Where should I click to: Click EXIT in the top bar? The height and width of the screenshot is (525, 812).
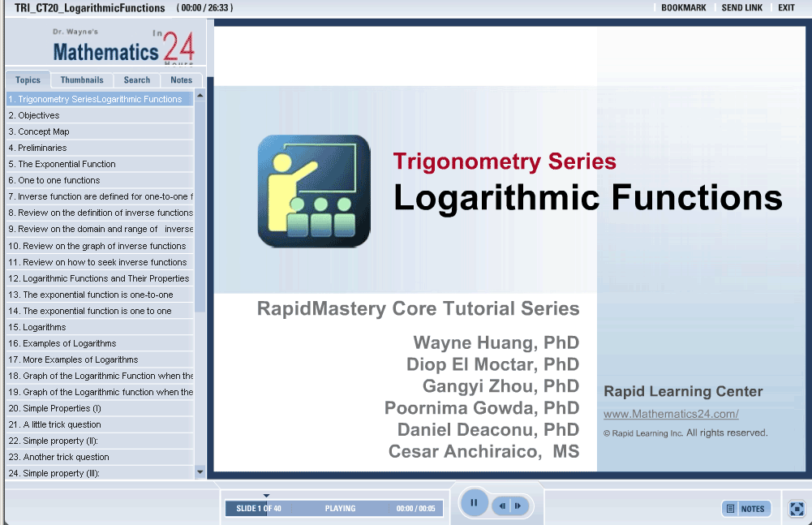786,8
